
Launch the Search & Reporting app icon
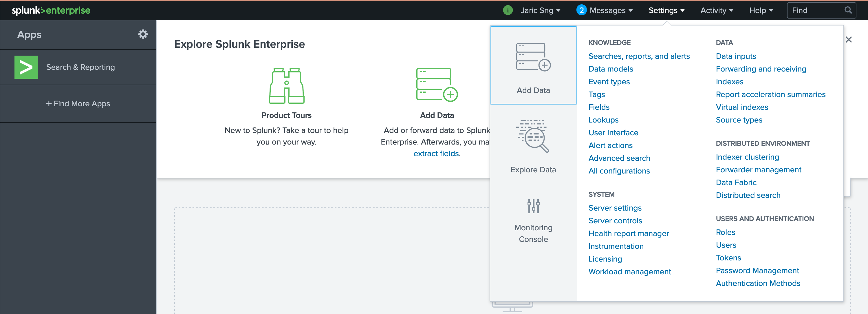pos(26,67)
